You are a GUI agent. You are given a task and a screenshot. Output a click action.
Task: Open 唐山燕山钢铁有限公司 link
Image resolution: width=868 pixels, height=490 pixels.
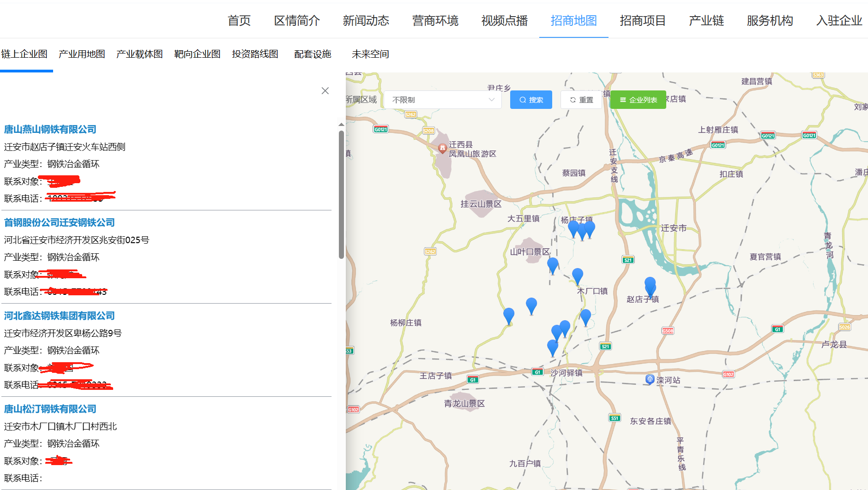[50, 130]
